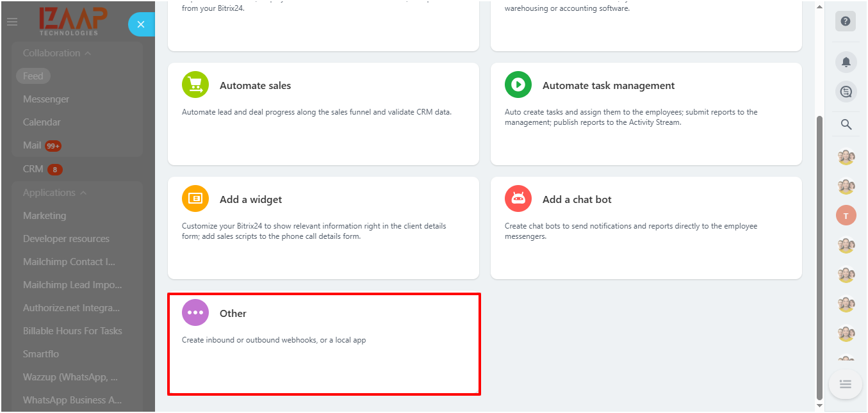Screen dimensions: 868x413
Task: Click the vertical scrollbar thumb
Action: pos(819,256)
